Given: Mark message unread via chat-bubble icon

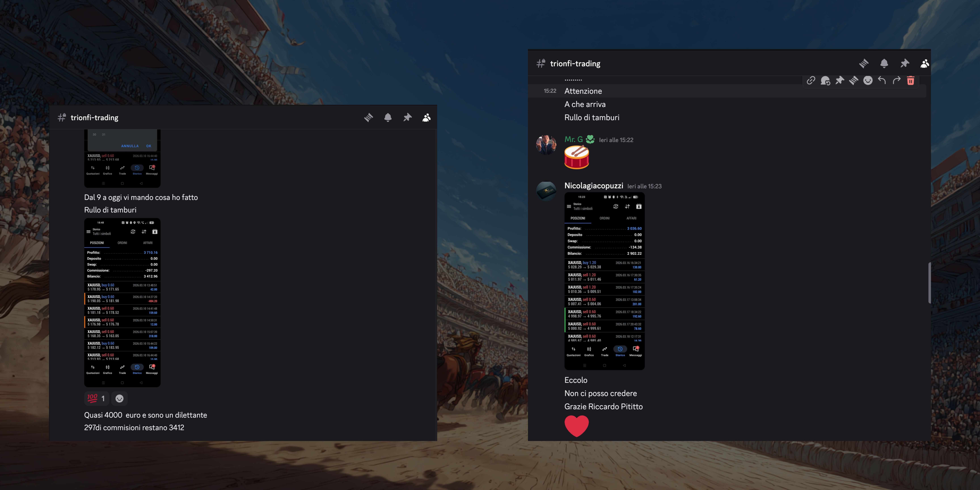Looking at the screenshot, I should click(825, 80).
